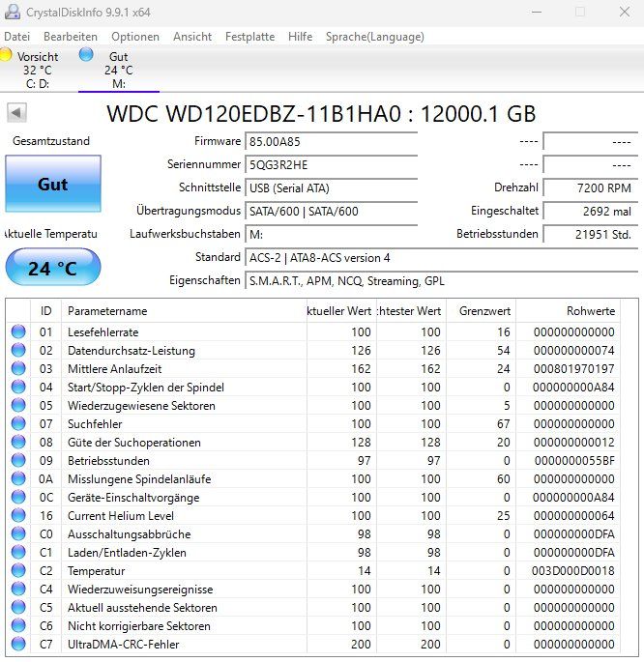Click status orb for Lesefehlerrate row

[x=18, y=331]
